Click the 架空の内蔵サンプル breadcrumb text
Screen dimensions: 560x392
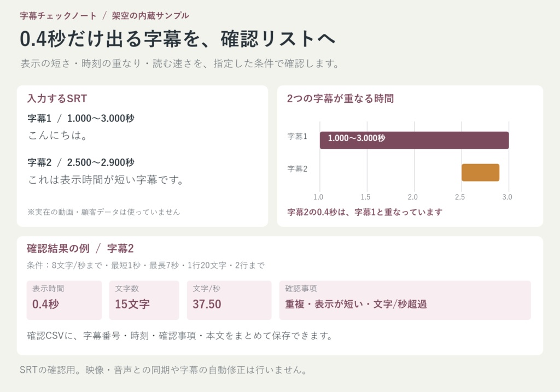[x=150, y=16]
